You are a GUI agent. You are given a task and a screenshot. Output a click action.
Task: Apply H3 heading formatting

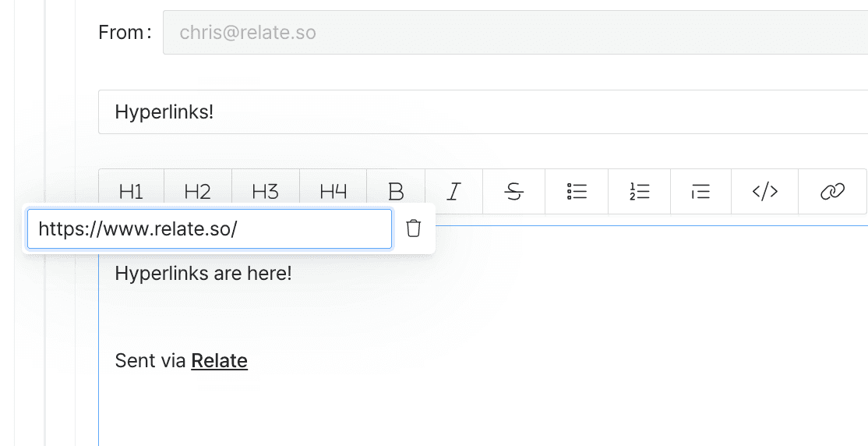[x=265, y=192]
